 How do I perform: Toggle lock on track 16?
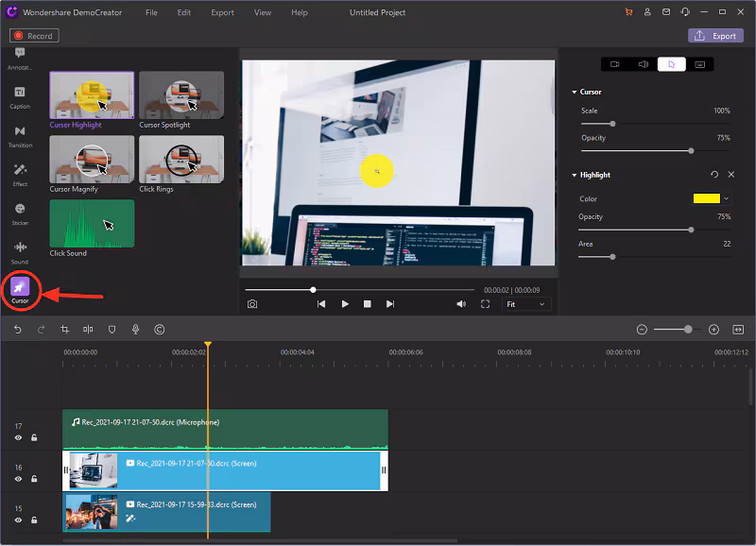tap(34, 479)
